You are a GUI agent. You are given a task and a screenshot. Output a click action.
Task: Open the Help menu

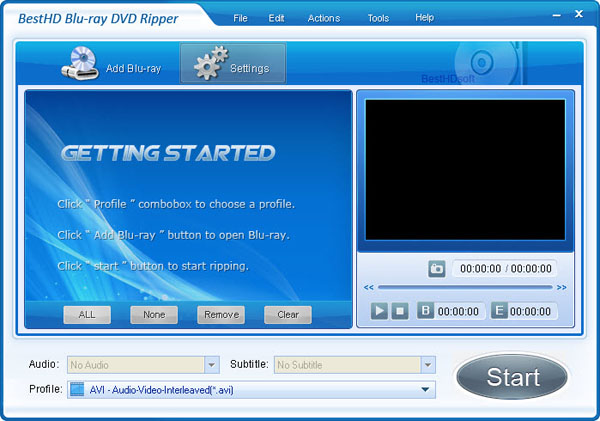tap(424, 18)
